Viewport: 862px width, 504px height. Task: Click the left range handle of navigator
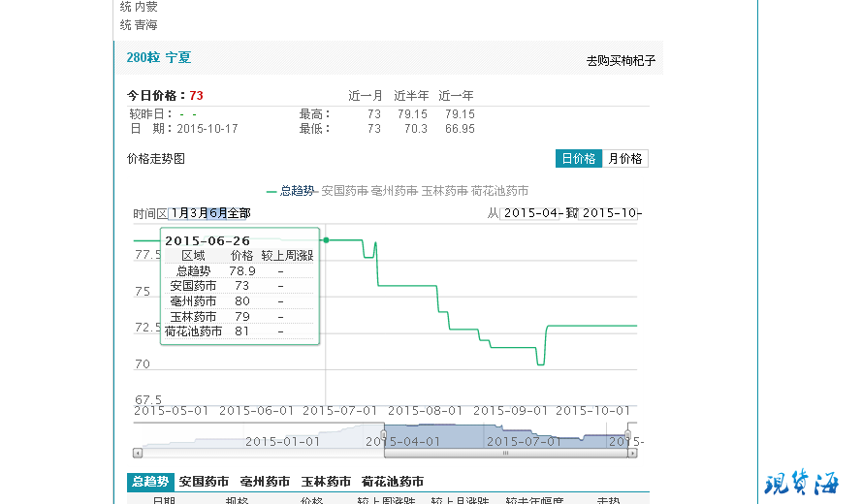385,436
